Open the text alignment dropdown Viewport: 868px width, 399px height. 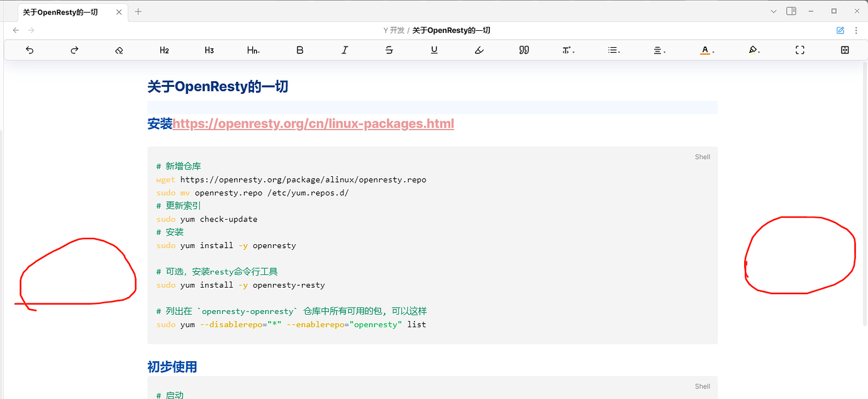(x=659, y=50)
